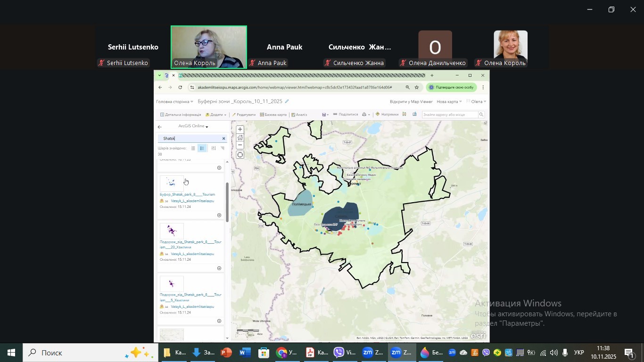The height and width of the screenshot is (362, 644).
Task: Open the layer search filter options
Action: coord(213,148)
